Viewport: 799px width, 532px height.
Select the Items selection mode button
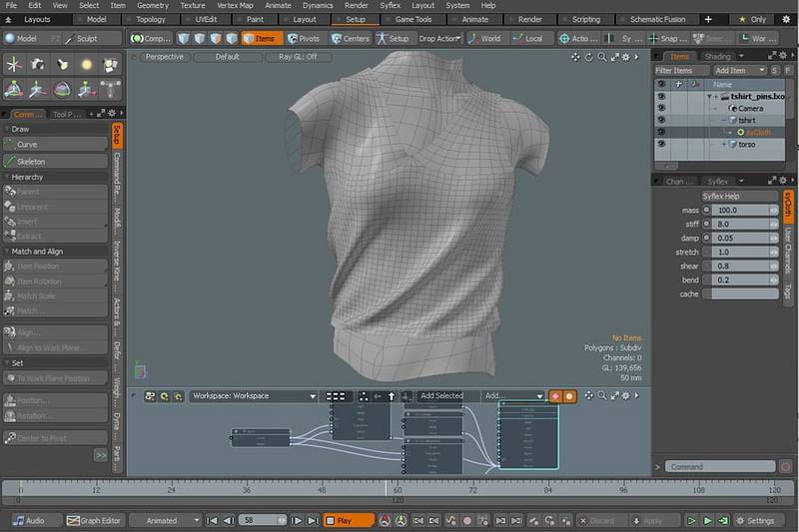tap(262, 38)
